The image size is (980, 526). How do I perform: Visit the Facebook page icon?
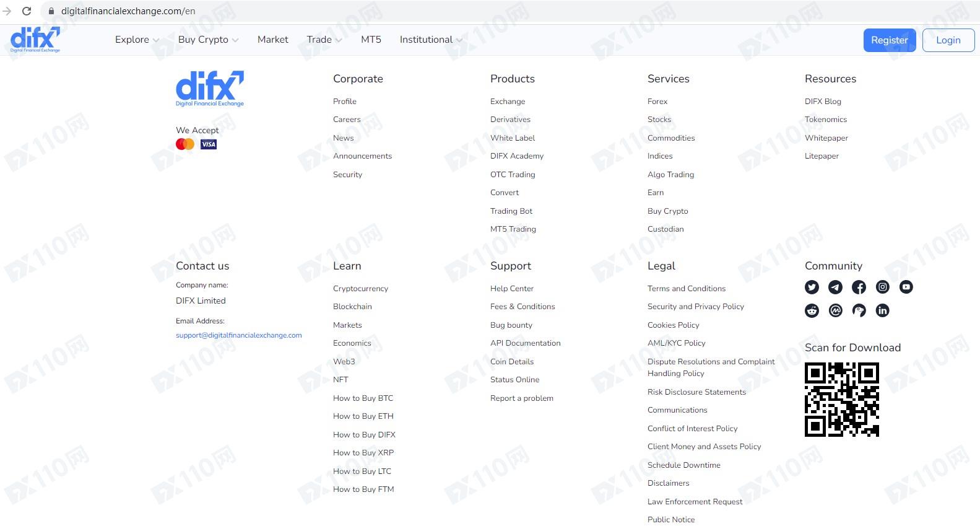point(859,287)
